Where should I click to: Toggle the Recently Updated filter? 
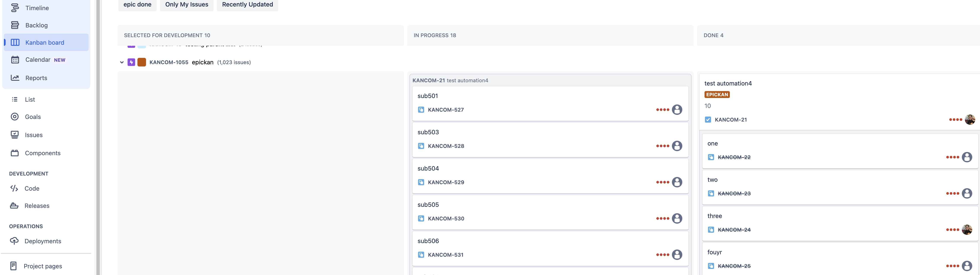[x=247, y=5]
